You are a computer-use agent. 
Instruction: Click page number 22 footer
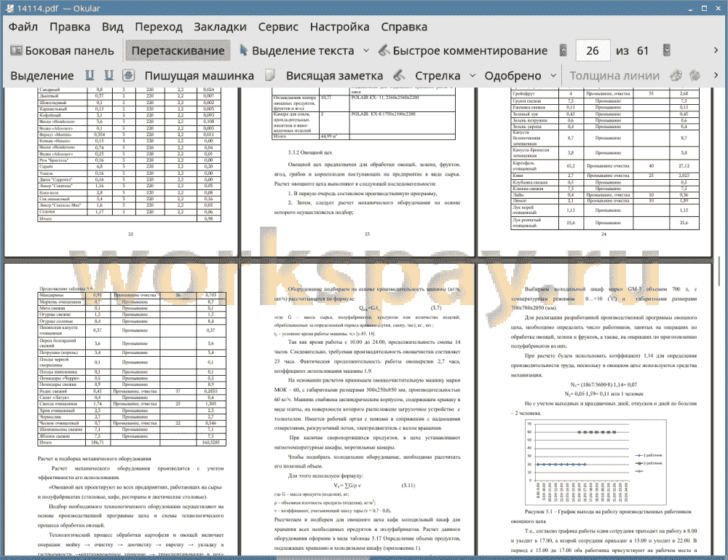tap(130, 234)
